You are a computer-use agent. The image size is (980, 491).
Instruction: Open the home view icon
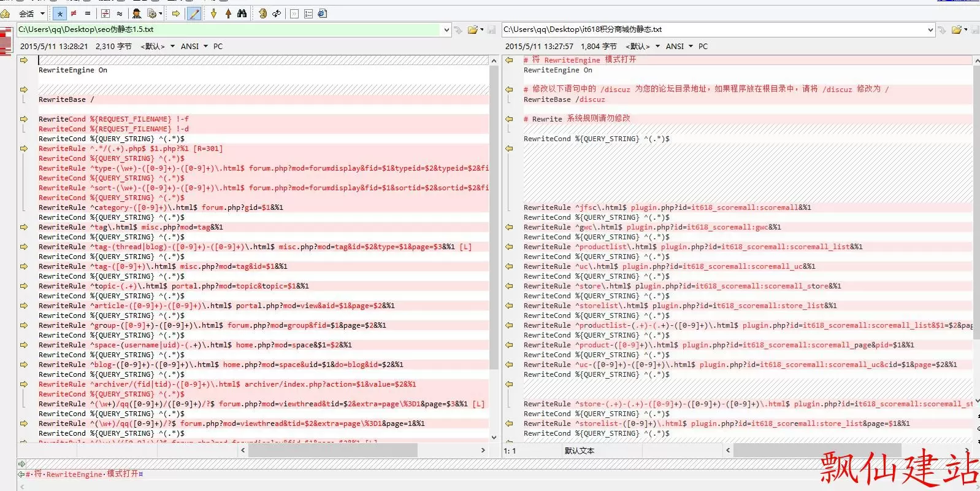coord(6,14)
